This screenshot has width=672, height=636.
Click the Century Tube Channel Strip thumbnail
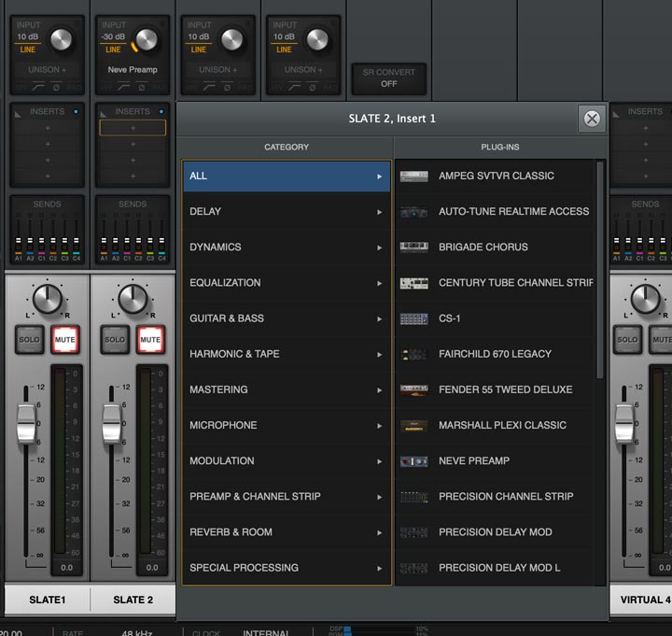(413, 283)
